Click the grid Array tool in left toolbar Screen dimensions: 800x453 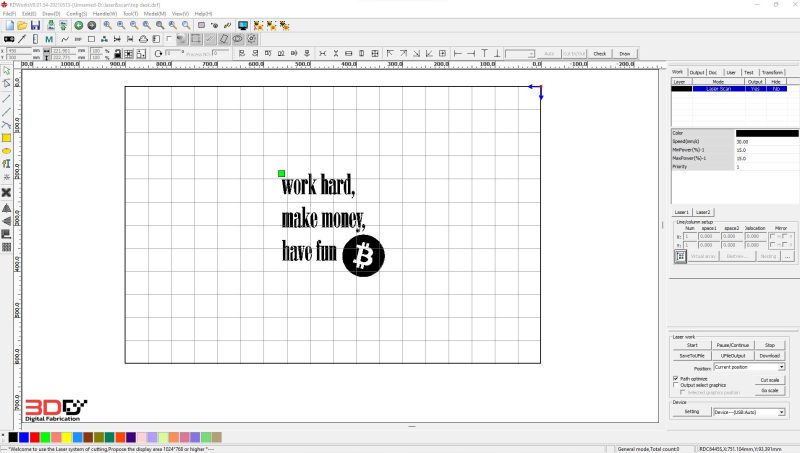(6, 247)
